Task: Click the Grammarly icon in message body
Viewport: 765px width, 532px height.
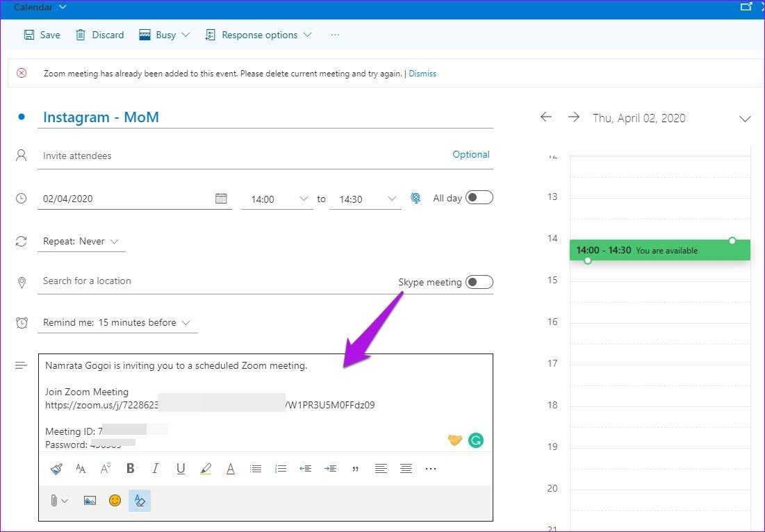Action: click(475, 440)
